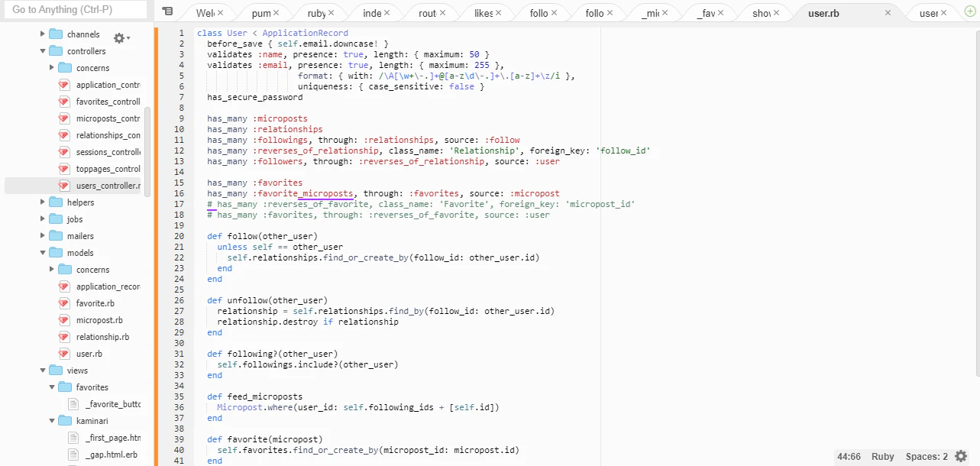This screenshot has height=466, width=980.
Task: Click the Ruby icon of favorite.rb
Action: pos(64,303)
